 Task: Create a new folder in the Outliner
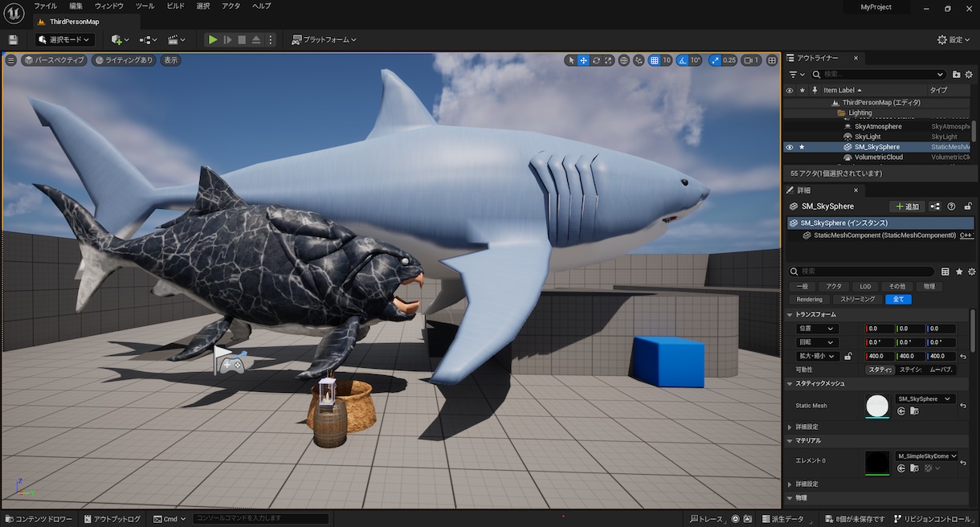(957, 74)
